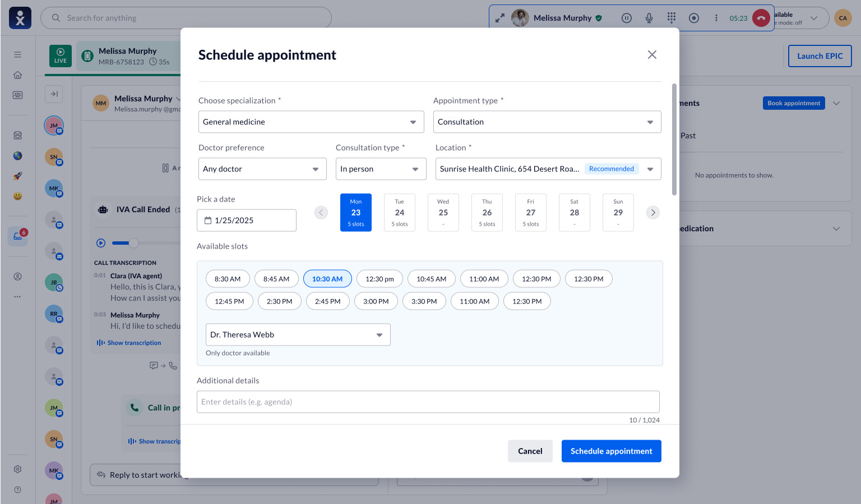The image size is (861, 504).
Task: Select the 3:30 PM time slot
Action: (x=424, y=301)
